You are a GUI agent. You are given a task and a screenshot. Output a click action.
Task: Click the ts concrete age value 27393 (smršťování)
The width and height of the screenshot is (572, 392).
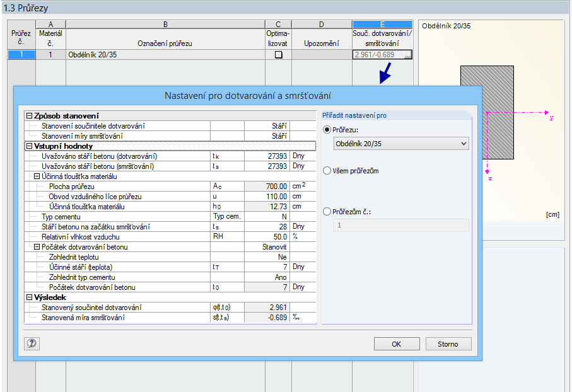pyautogui.click(x=267, y=166)
